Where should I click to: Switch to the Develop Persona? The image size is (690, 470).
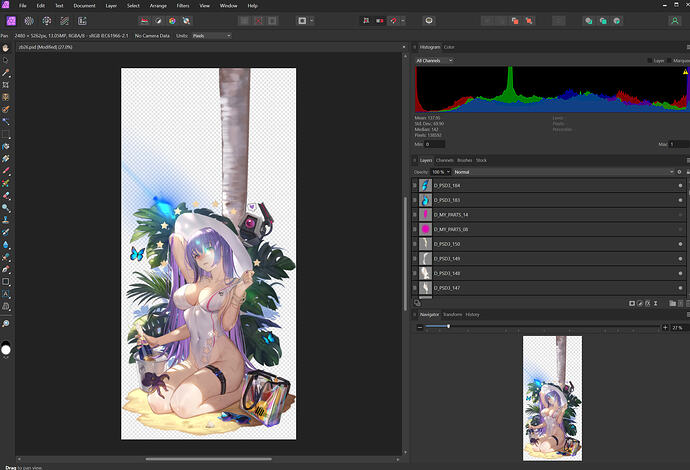click(x=47, y=21)
